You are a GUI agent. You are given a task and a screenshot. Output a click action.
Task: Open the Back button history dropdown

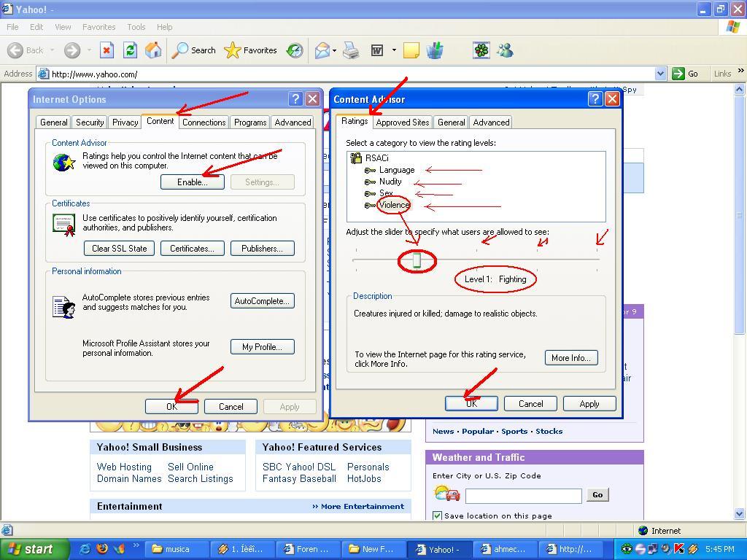[52, 50]
